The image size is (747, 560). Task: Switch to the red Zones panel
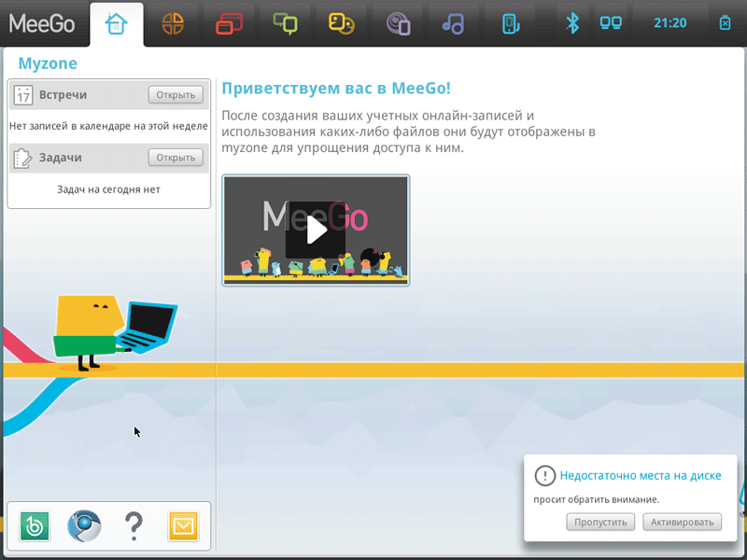[230, 22]
